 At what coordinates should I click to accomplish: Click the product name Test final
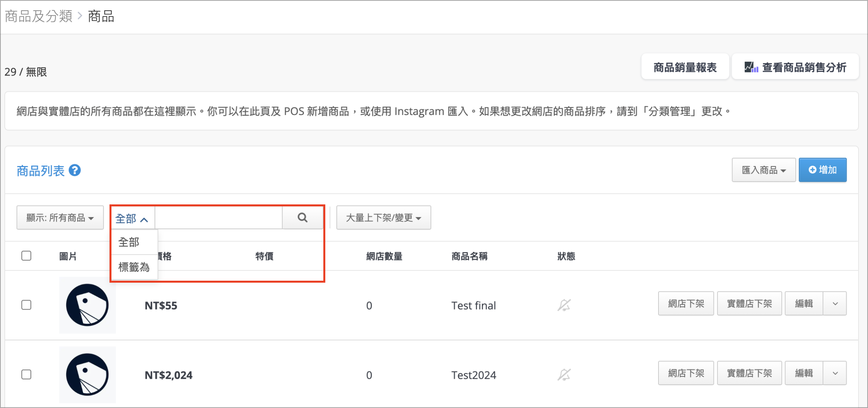pyautogui.click(x=474, y=306)
